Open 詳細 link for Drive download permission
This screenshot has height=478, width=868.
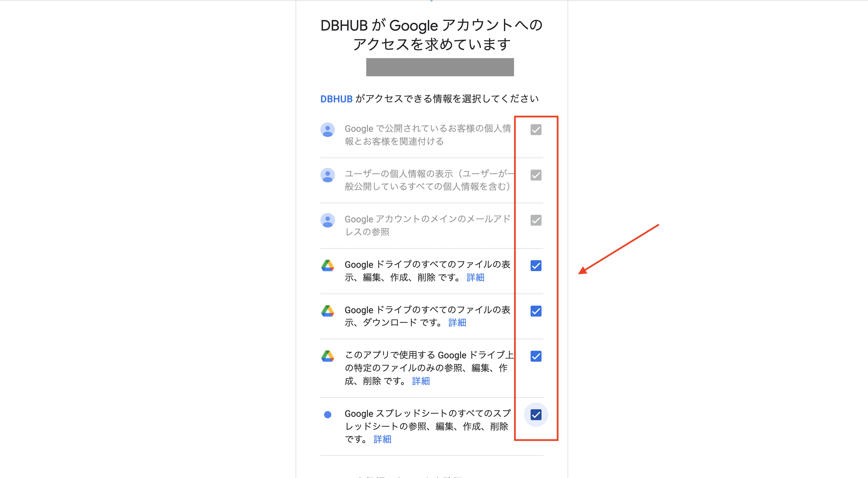457,323
